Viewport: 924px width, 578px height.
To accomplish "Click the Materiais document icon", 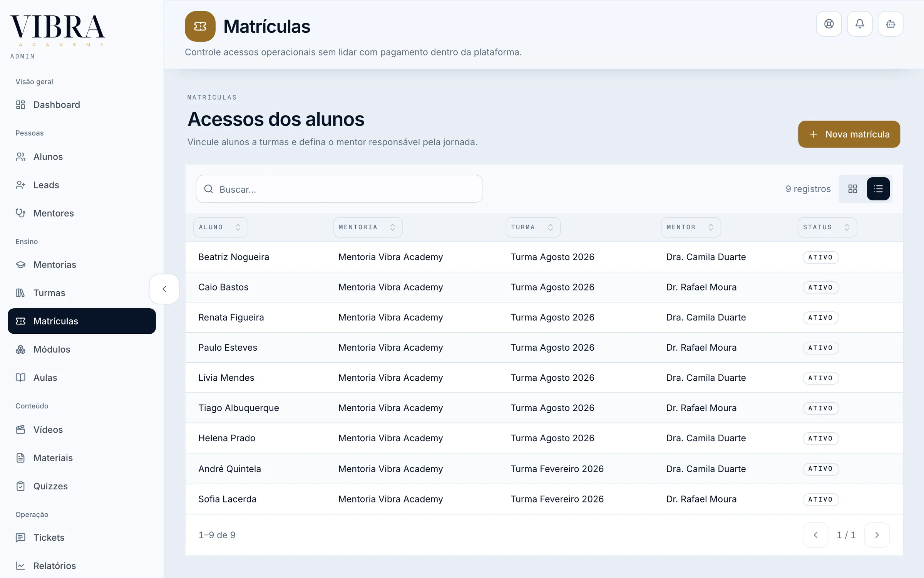I will [20, 458].
